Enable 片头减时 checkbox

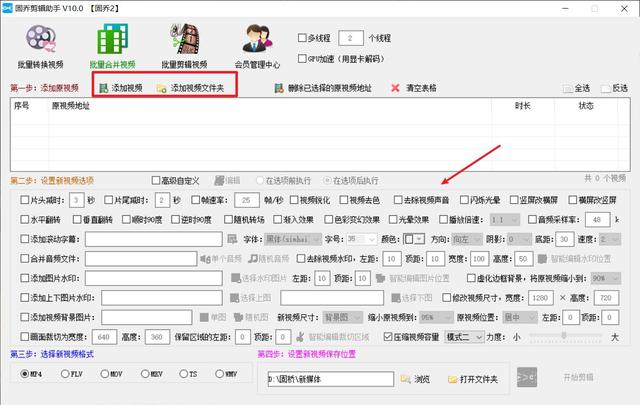24,200
